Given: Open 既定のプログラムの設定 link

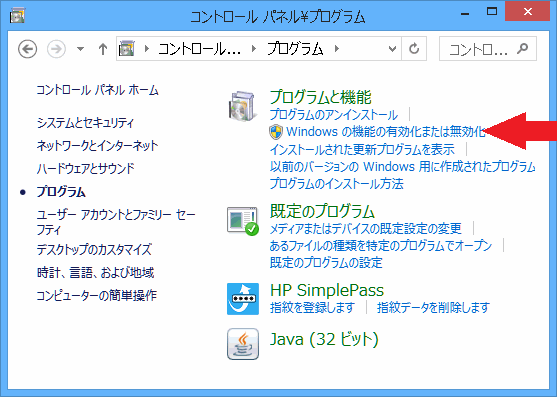Looking at the screenshot, I should [326, 263].
